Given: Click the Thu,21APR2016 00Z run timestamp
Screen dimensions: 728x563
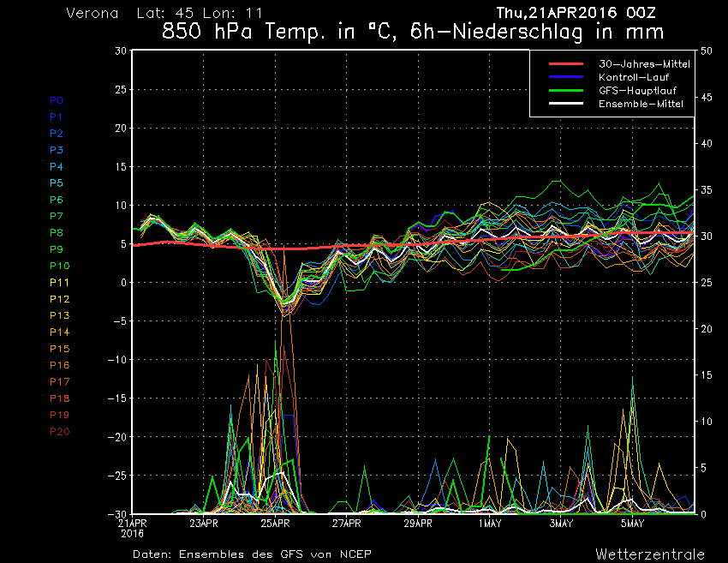Looking at the screenshot, I should point(576,13).
